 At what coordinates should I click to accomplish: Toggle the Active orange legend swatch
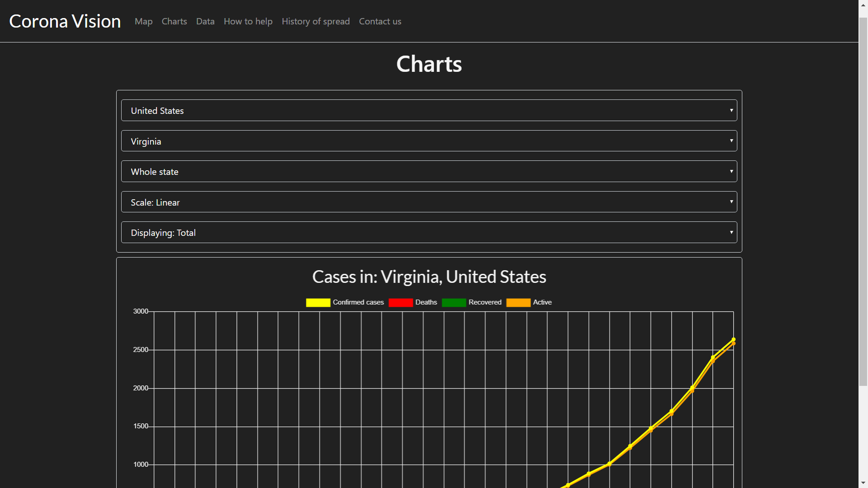tap(518, 302)
